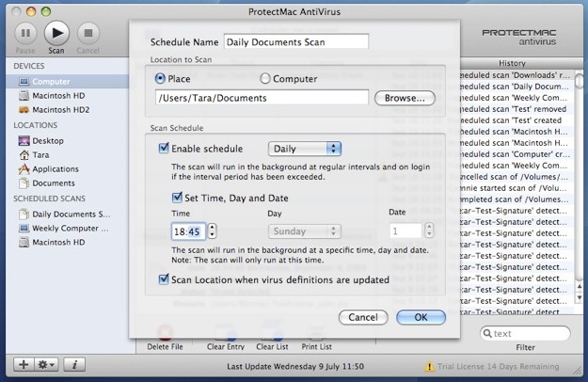This screenshot has height=382, width=588.
Task: Select the Desktop location icon
Action: (24, 140)
